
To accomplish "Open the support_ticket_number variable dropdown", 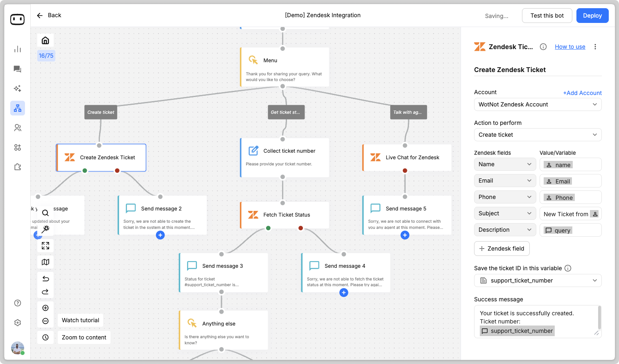I will pyautogui.click(x=538, y=280).
